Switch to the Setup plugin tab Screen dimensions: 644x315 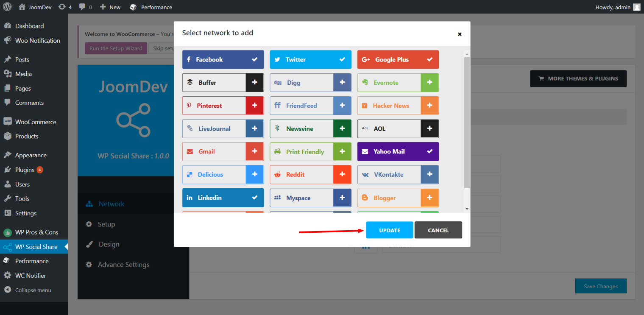pos(133,224)
